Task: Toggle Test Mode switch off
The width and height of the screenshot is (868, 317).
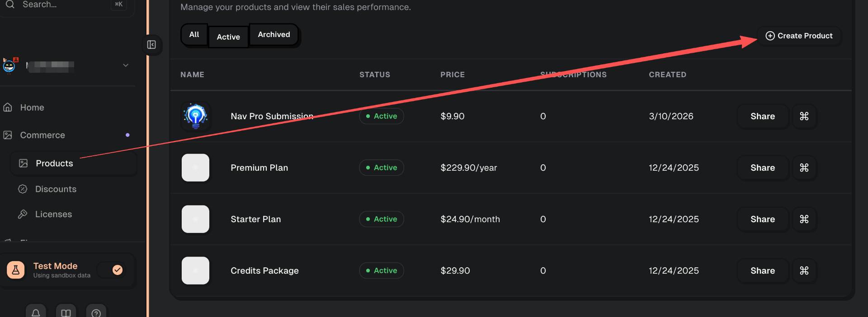Action: coord(112,270)
